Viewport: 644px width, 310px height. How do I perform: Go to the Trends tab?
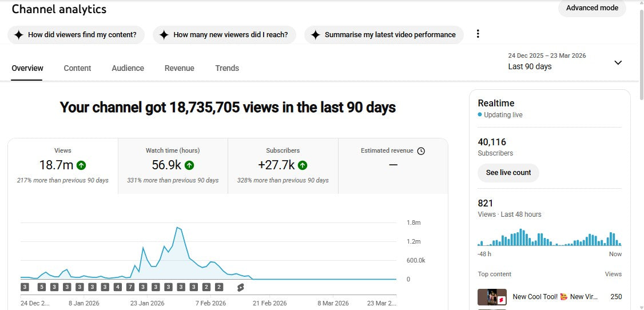[227, 68]
